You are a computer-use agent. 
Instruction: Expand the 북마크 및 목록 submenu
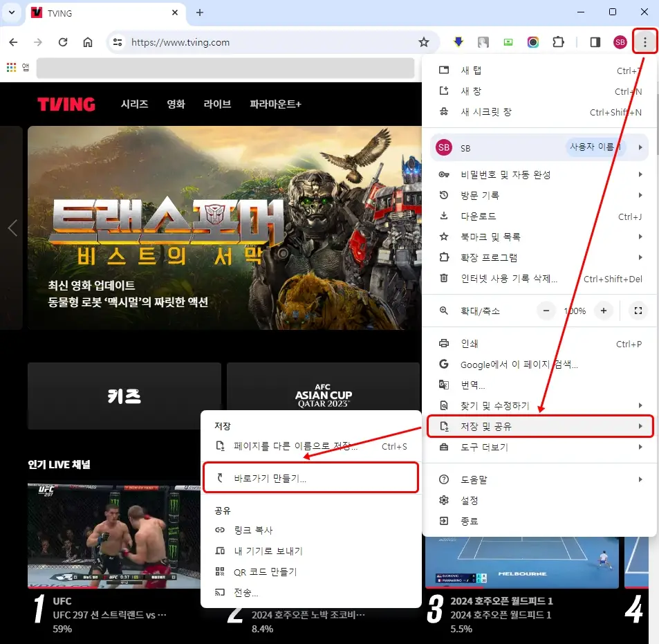tap(490, 236)
